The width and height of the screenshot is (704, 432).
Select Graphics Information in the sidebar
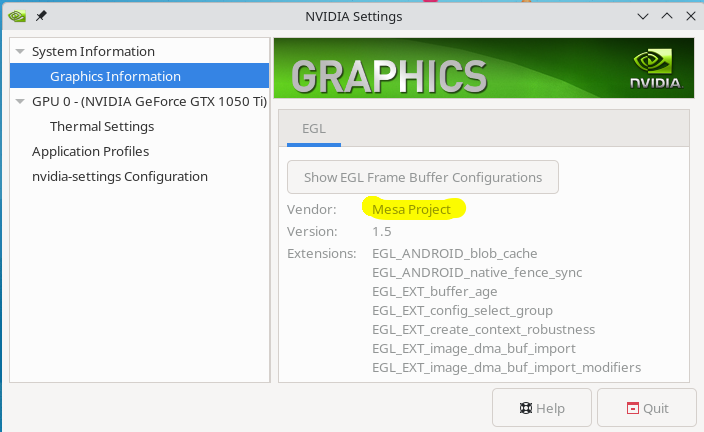click(140, 76)
